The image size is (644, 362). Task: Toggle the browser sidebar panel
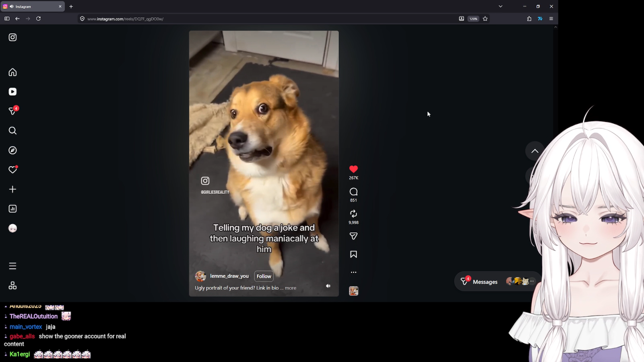coord(7,19)
